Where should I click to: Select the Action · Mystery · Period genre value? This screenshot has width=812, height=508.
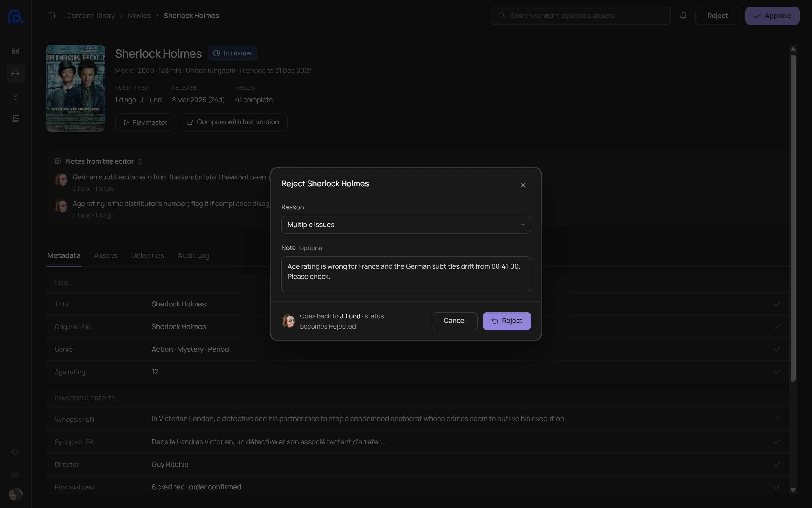pyautogui.click(x=190, y=349)
